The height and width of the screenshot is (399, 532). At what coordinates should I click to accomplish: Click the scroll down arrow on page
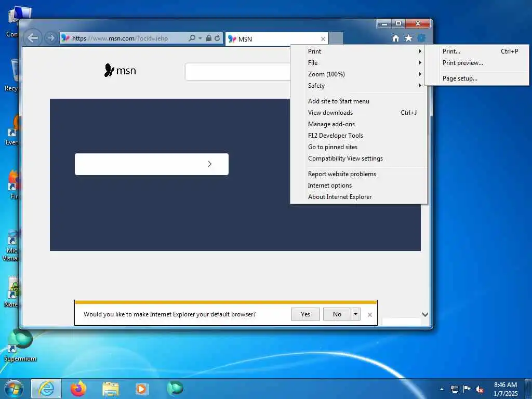pos(425,314)
